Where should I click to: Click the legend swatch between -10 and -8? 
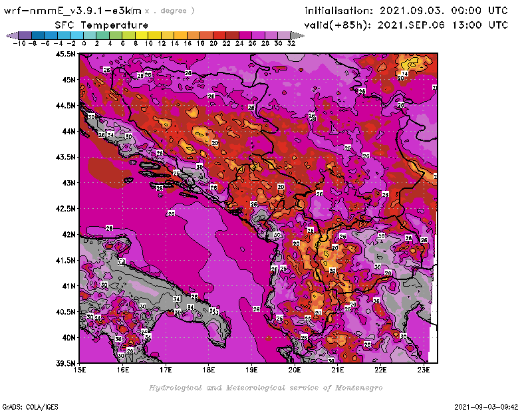25,35
